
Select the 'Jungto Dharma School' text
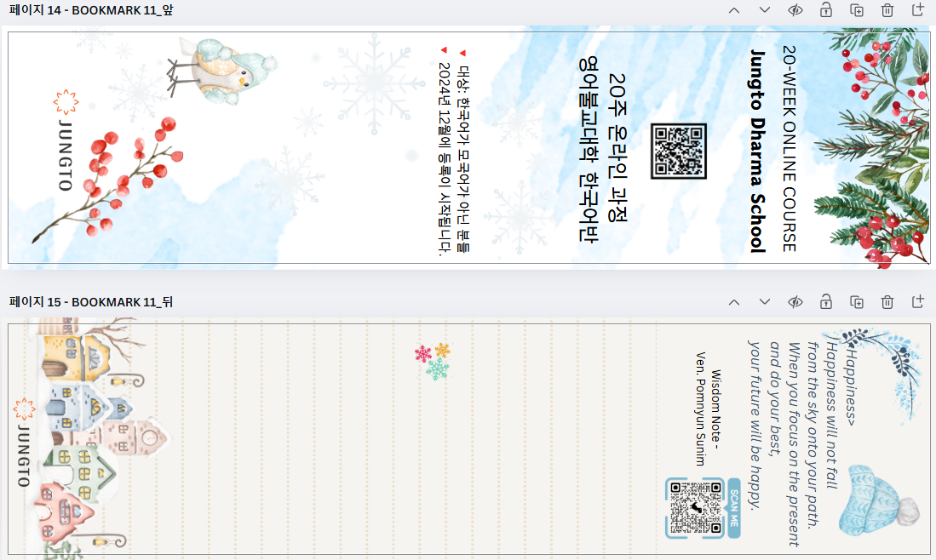(757, 151)
